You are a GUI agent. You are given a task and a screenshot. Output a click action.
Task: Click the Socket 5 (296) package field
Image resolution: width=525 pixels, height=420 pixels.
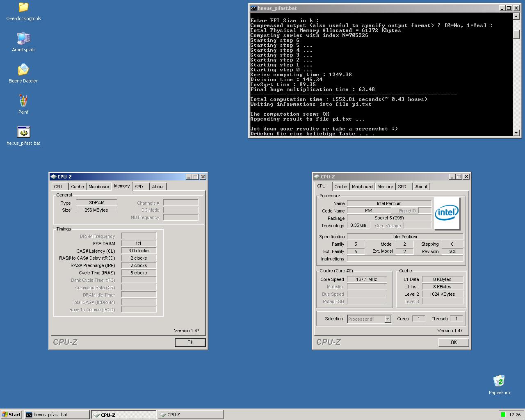(x=389, y=218)
